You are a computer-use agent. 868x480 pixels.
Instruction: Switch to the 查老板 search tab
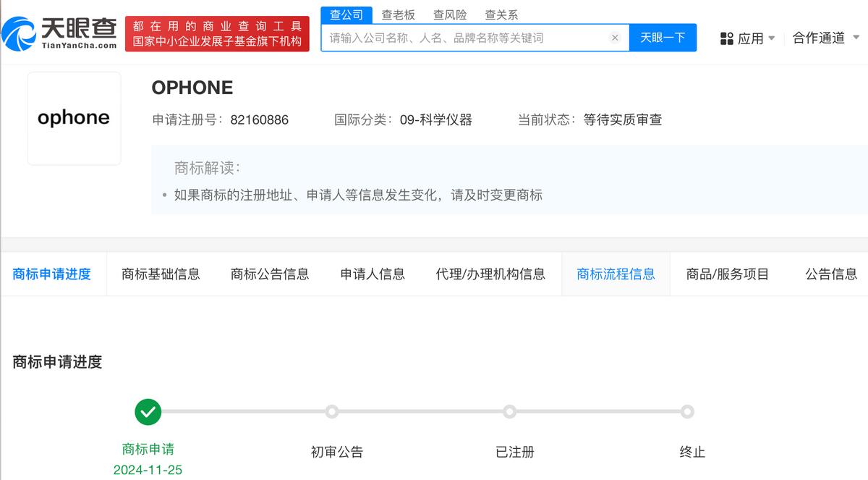click(x=399, y=14)
